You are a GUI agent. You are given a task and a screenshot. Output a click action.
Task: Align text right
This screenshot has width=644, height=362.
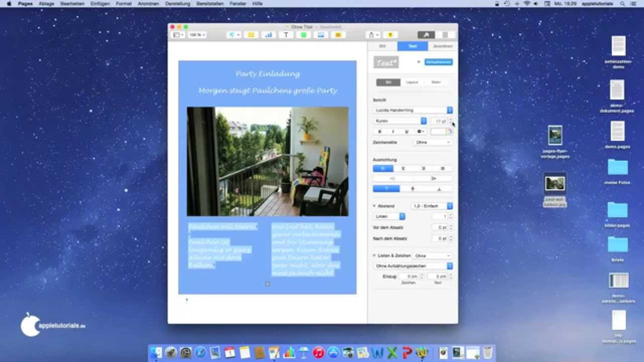[423, 168]
